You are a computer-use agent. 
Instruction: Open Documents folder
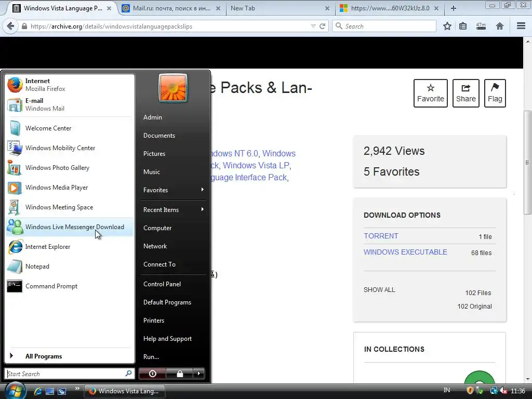(173, 136)
